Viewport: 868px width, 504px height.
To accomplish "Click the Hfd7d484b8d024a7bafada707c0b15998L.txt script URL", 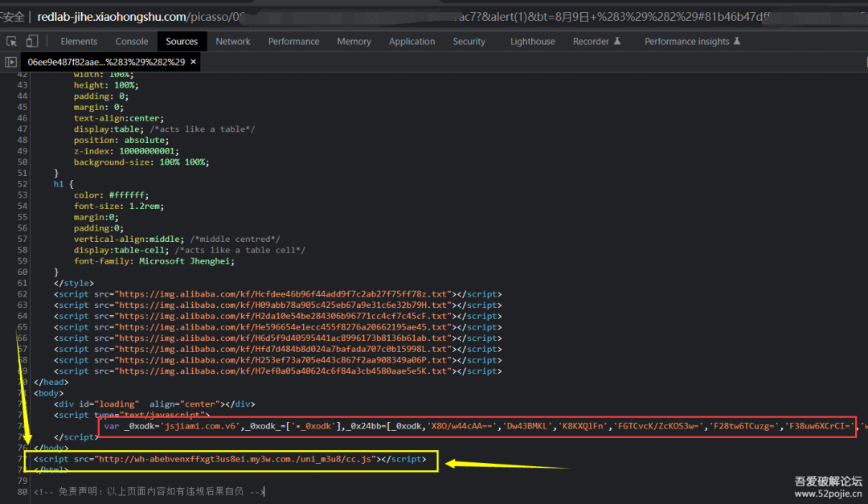I will click(282, 349).
